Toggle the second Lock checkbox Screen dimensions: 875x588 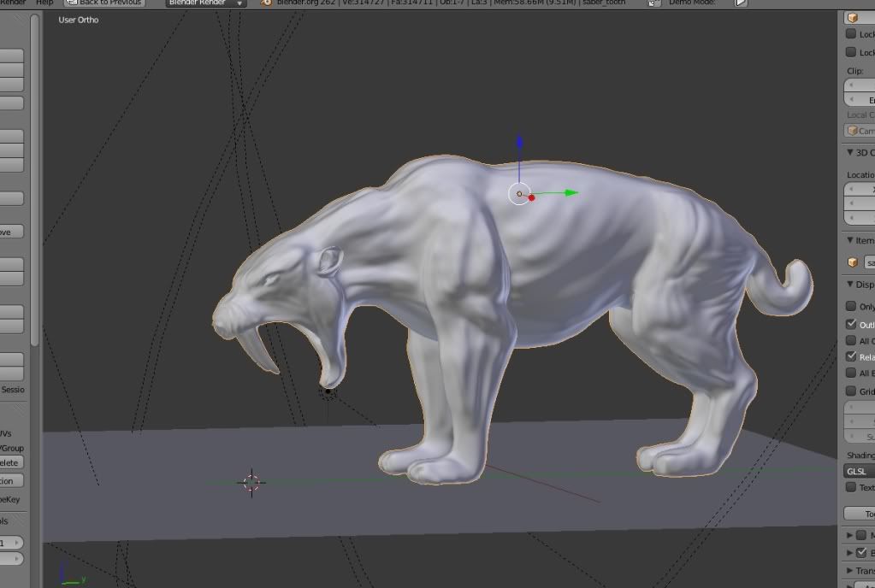(851, 52)
